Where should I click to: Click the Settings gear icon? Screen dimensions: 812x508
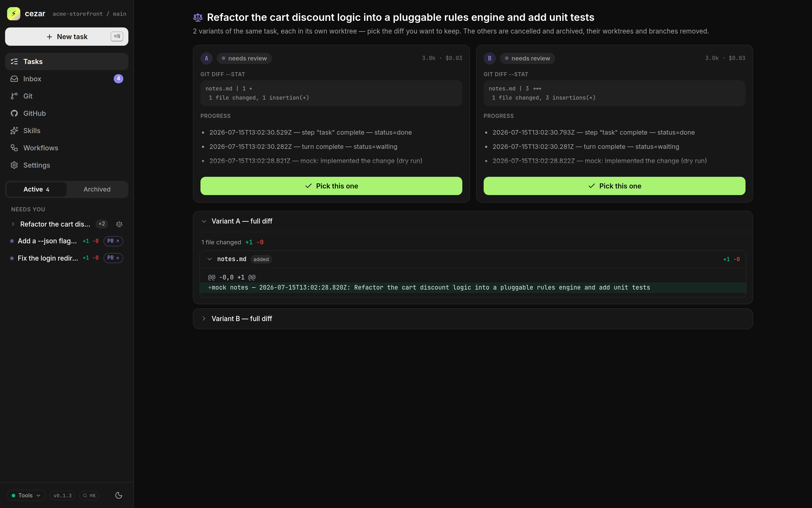click(x=14, y=165)
